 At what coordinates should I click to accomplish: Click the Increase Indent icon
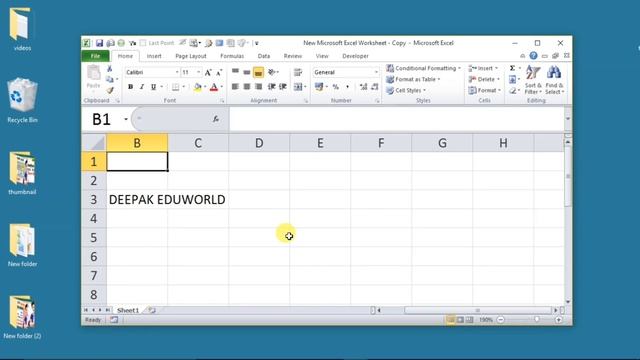[x=283, y=87]
